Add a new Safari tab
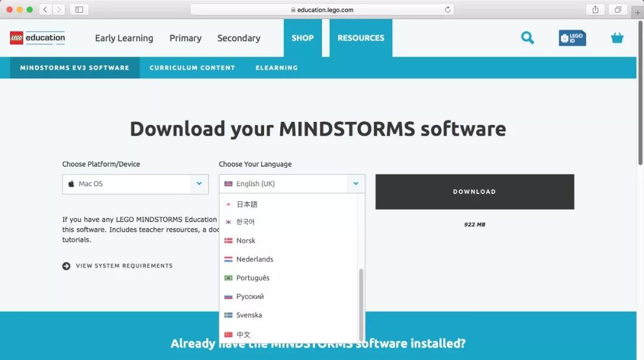 tap(637, 13)
